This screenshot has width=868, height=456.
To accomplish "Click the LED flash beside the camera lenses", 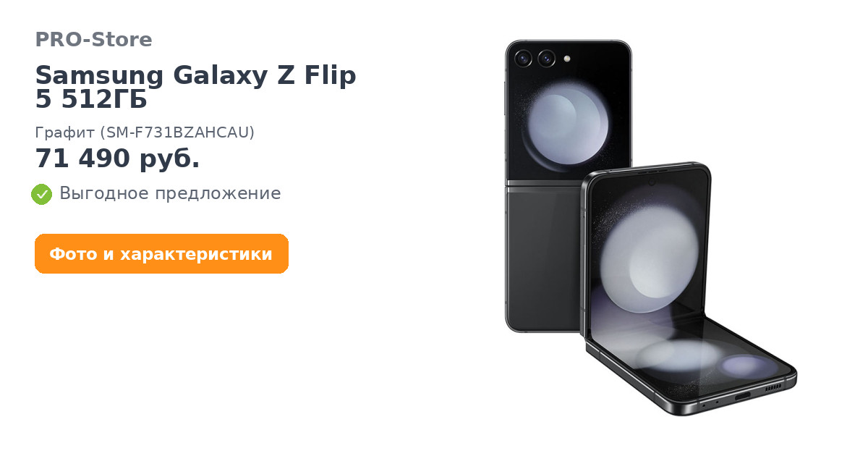I will (x=567, y=58).
